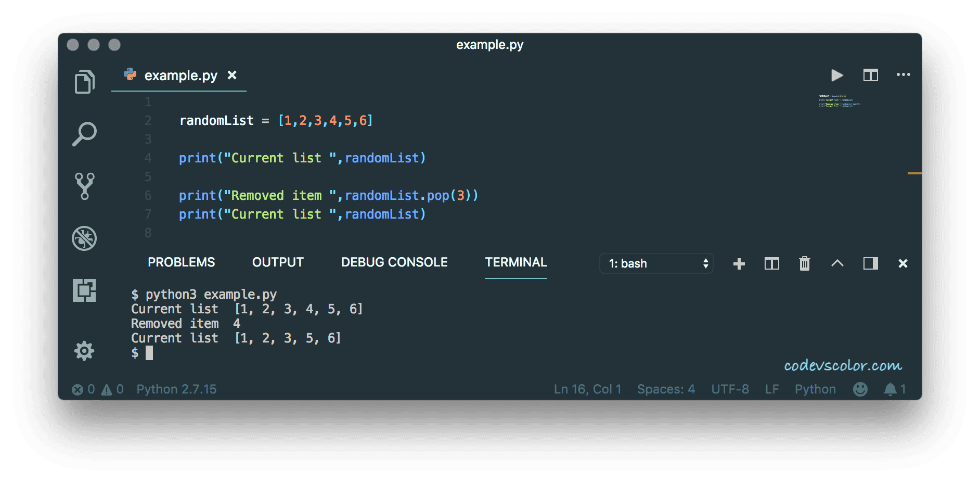This screenshot has height=483, width=980.
Task: Switch to the OUTPUT tab
Action: coord(278,262)
